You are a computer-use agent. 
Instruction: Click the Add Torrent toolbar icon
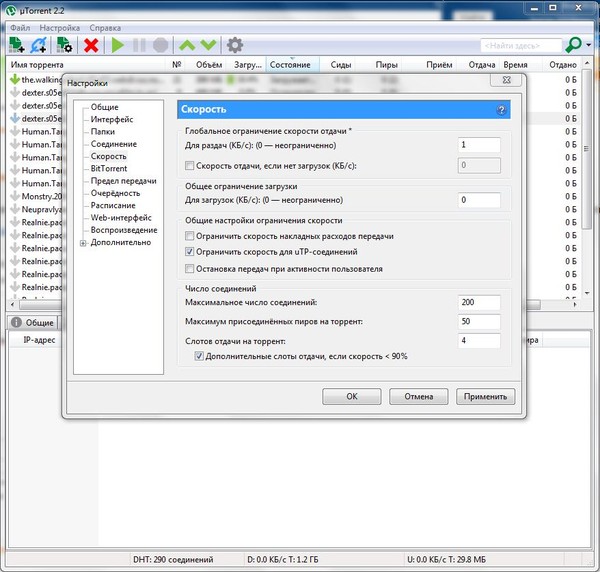[17, 45]
